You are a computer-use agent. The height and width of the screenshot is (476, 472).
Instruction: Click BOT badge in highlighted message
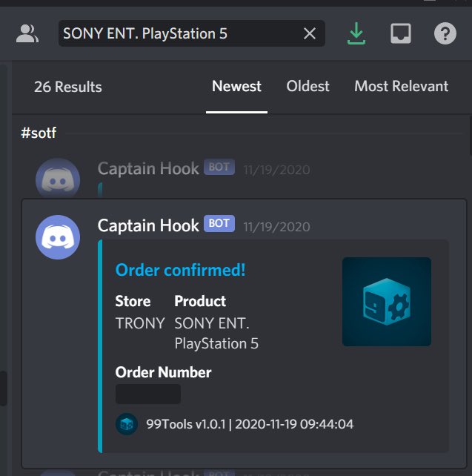coord(219,224)
